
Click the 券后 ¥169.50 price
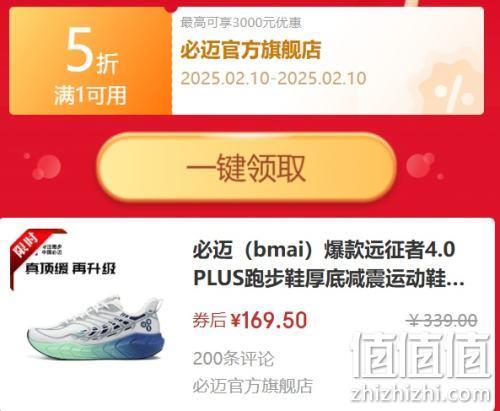pos(250,320)
